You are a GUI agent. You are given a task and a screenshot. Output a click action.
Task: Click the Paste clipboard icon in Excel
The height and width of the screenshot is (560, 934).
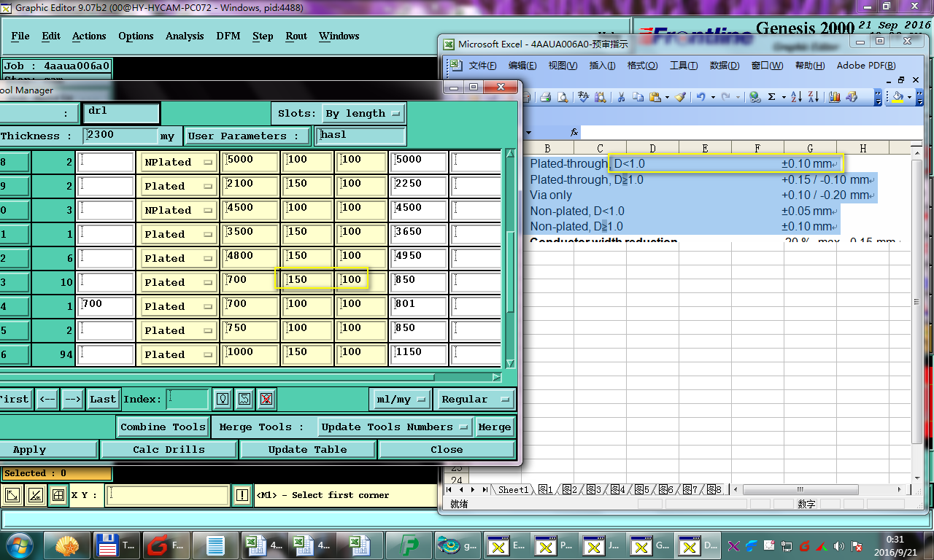point(655,97)
